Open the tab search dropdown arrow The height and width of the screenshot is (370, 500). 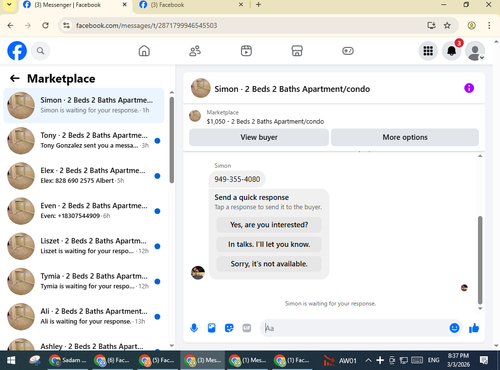click(x=9, y=5)
